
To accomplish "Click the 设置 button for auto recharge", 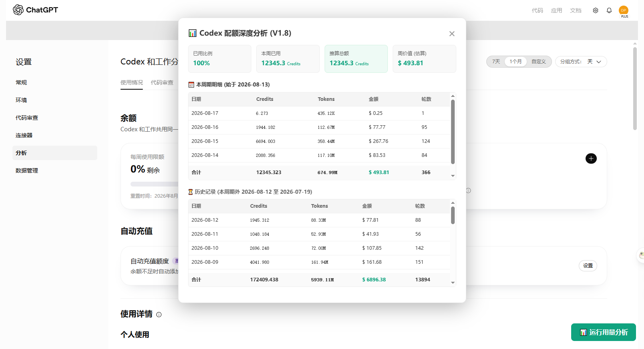I will click(x=588, y=266).
